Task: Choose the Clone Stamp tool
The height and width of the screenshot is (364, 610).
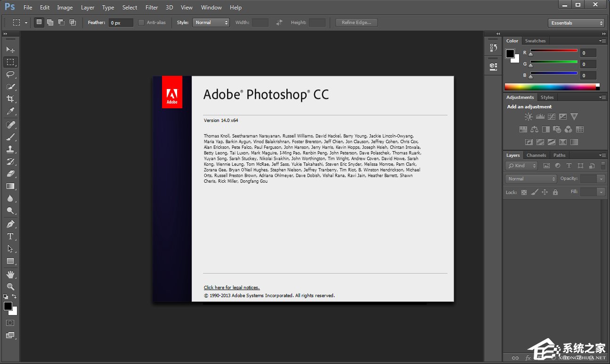Action: [x=10, y=148]
